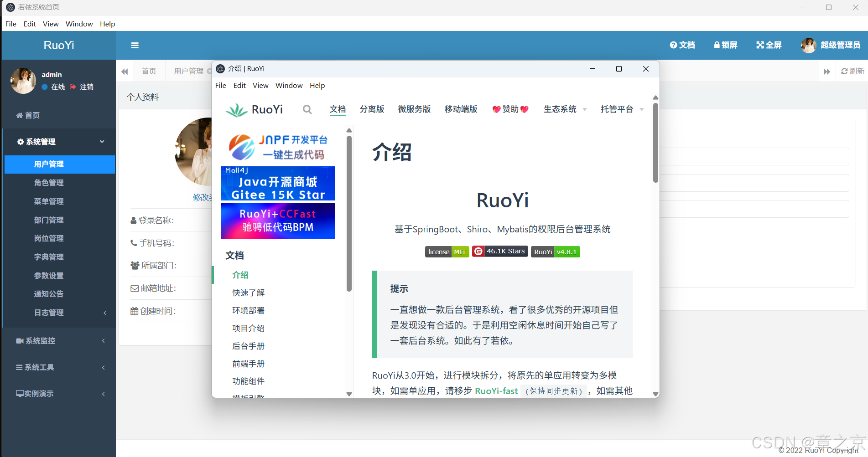This screenshot has width=868, height=457.
Task: Open Window menu in 介绍 window
Action: pos(289,85)
